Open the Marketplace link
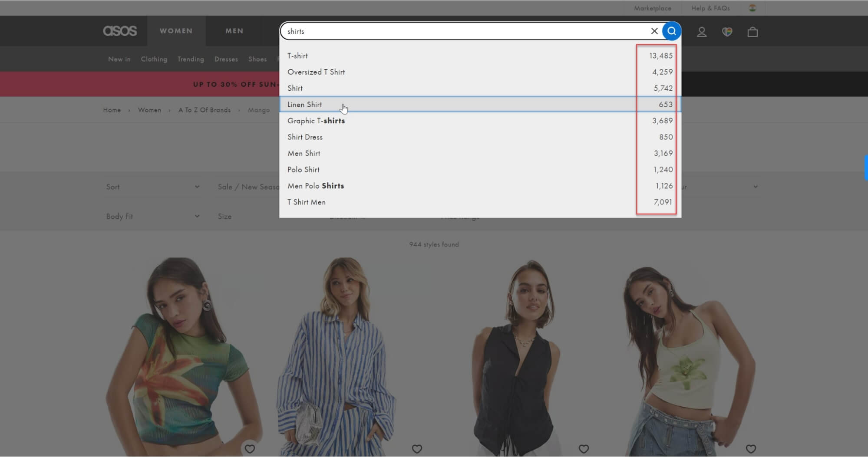Viewport: 868px width, 457px height. [x=653, y=7]
